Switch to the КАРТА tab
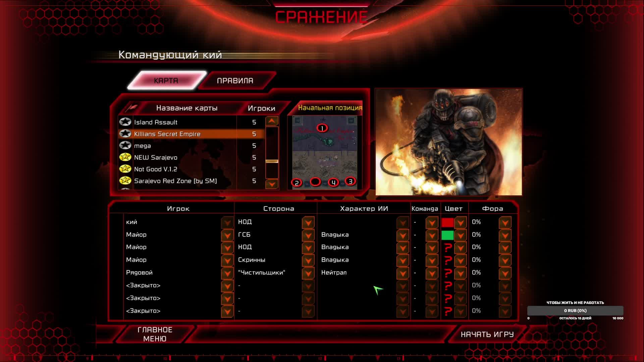 pyautogui.click(x=166, y=80)
